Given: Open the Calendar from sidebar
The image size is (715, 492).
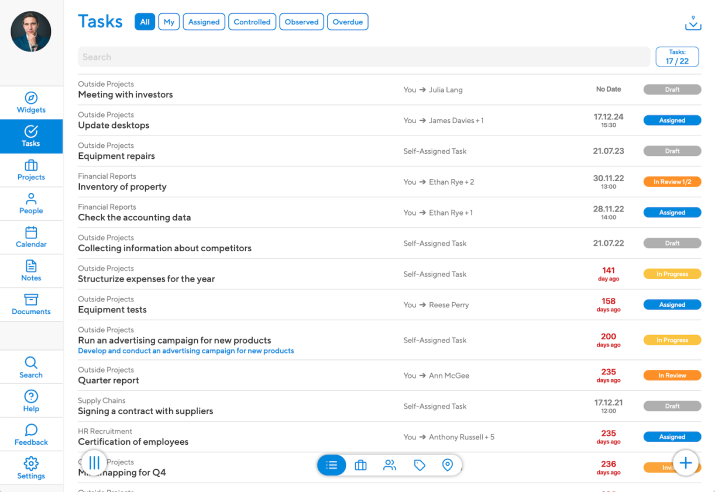Looking at the screenshot, I should pos(31,238).
